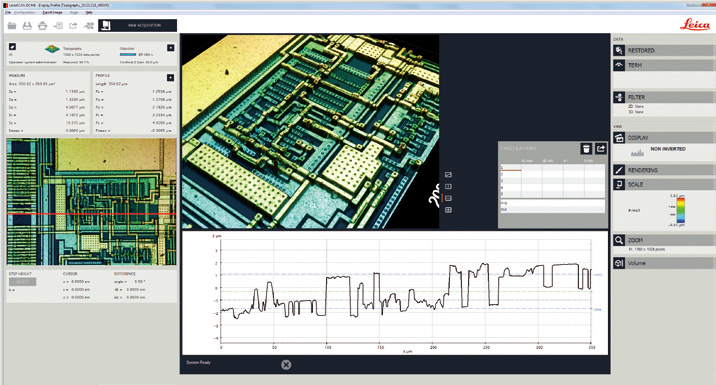Open the Volume cube icon
716x385 pixels.
pyautogui.click(x=619, y=263)
